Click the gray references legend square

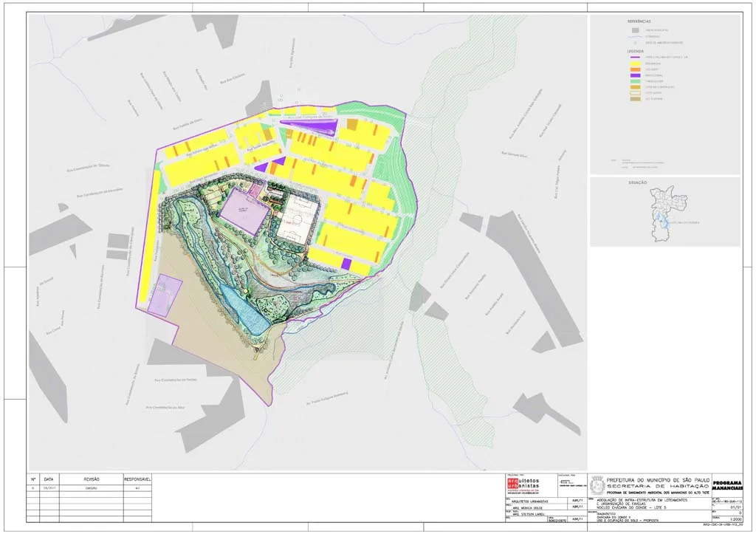[634, 30]
